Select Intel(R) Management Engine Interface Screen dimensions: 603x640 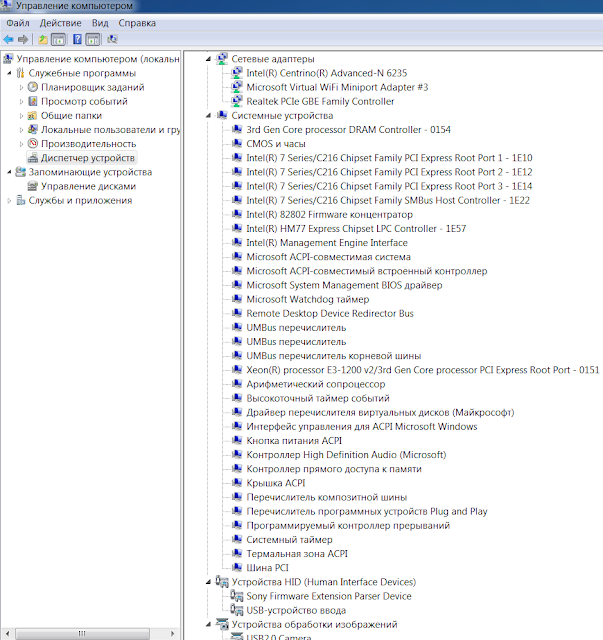[x=327, y=243]
